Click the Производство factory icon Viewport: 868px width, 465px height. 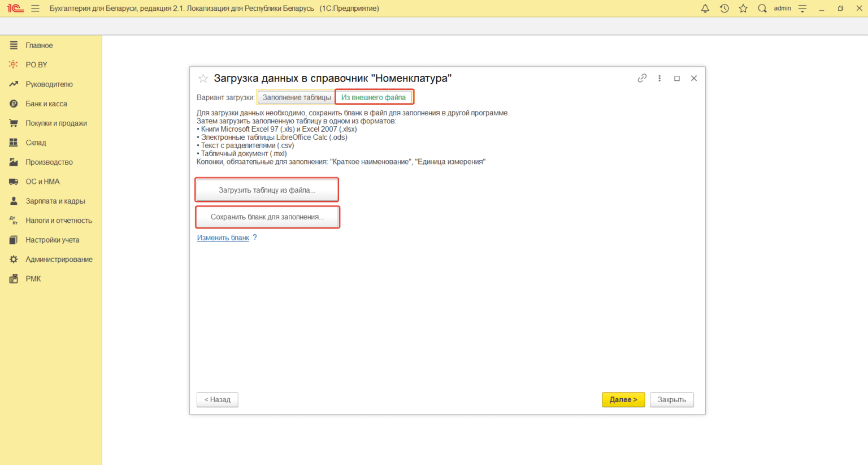tap(14, 162)
